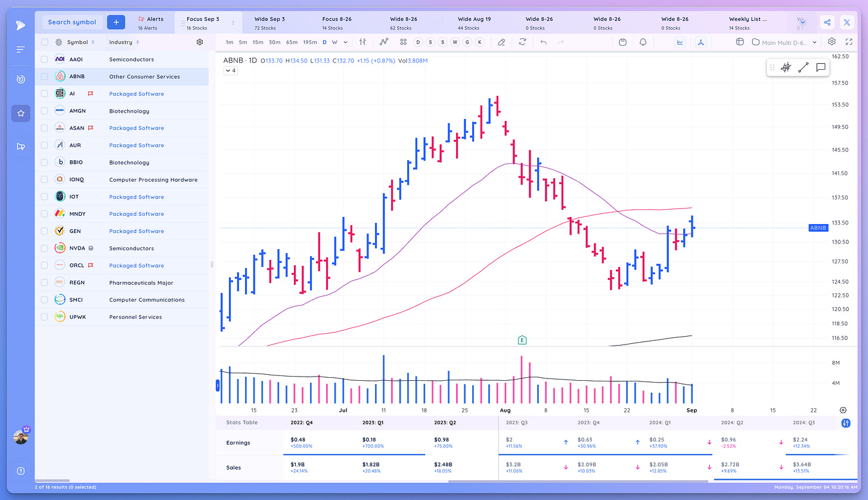Open chart settings gear in top toolbar
The image size is (868, 500).
pos(832,42)
